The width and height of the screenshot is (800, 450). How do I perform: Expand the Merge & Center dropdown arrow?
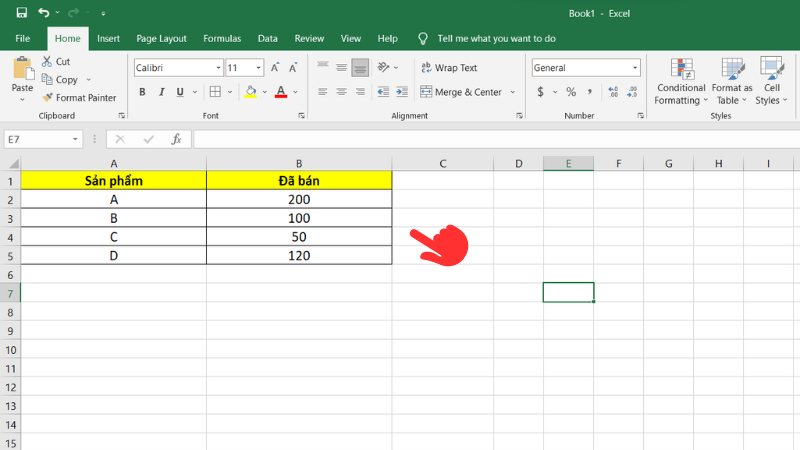click(513, 92)
